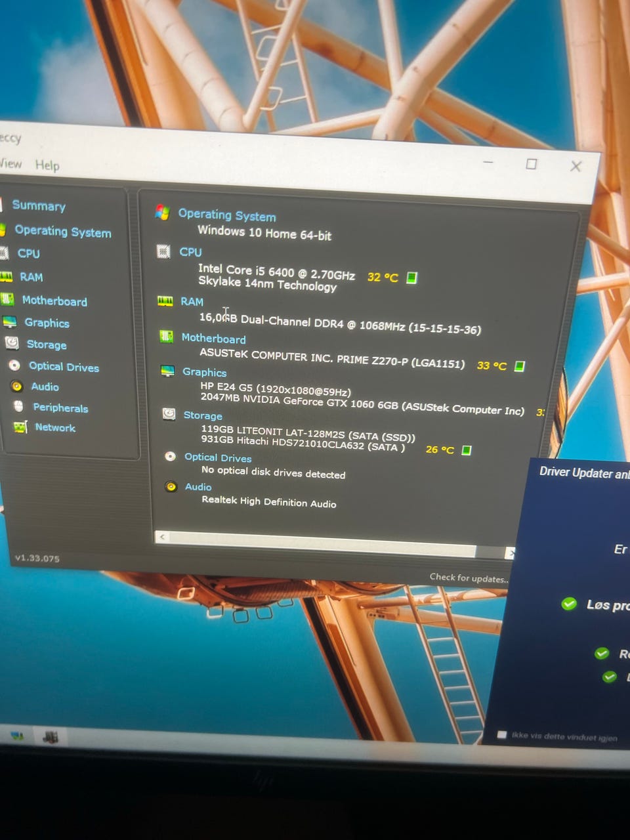This screenshot has width=630, height=840.
Task: Open the Audio summary heading link
Action: pos(198,487)
